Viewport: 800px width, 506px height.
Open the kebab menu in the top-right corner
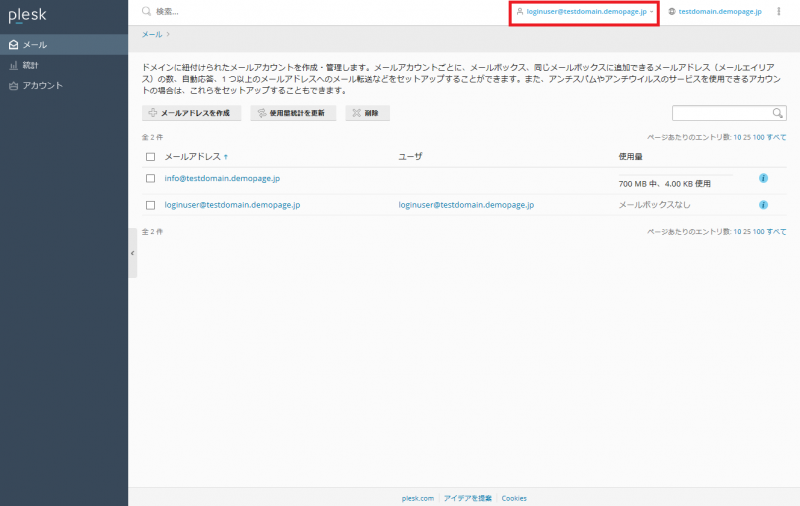pos(779,11)
